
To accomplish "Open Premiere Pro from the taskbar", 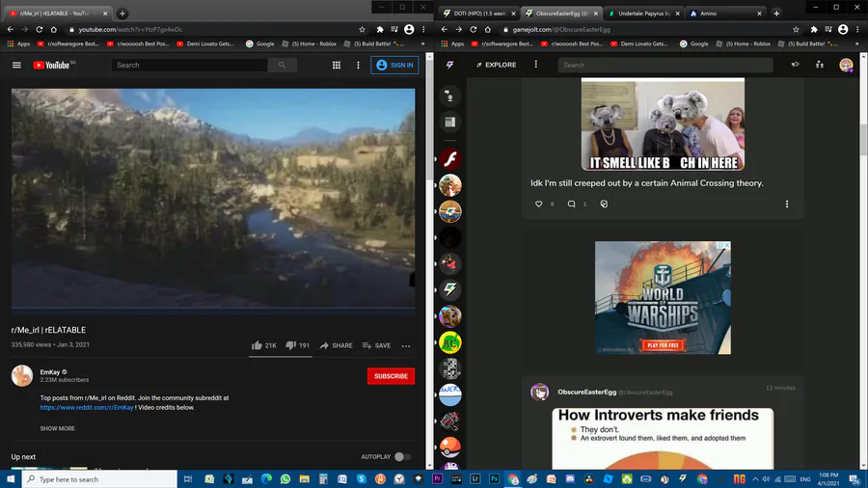I will point(437,479).
